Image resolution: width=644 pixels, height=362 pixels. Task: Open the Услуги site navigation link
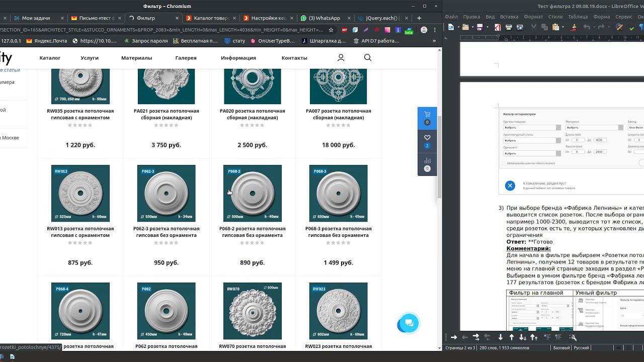pos(90,58)
